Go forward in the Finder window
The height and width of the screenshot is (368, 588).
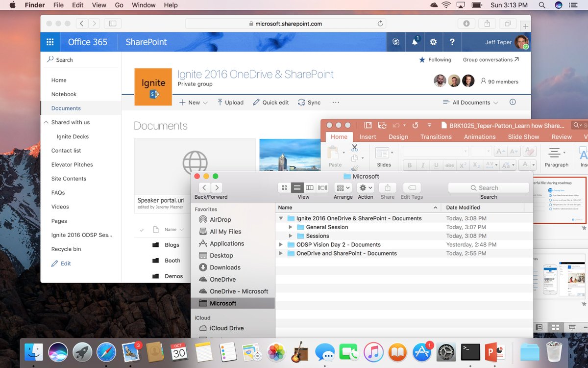click(x=217, y=187)
